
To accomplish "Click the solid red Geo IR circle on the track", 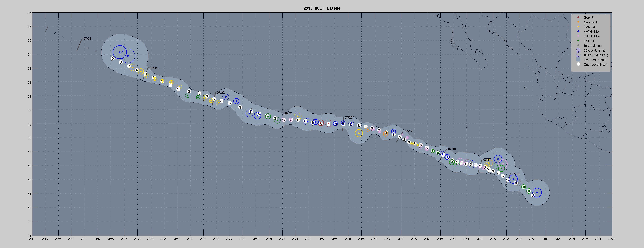I will click(x=321, y=123).
